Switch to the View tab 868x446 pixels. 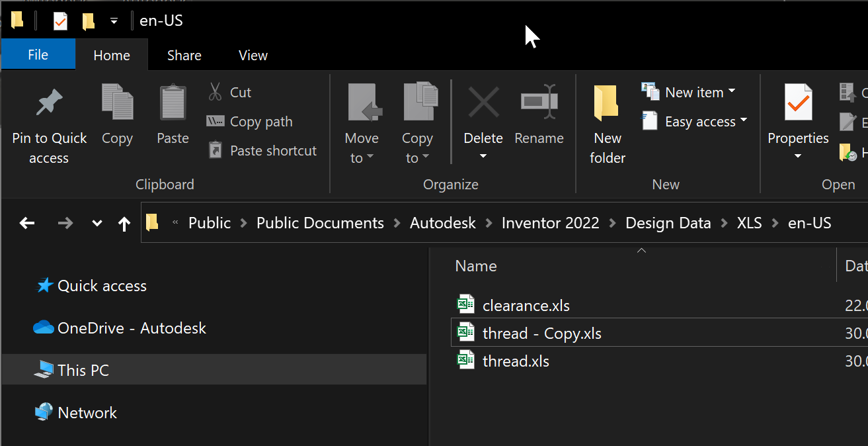253,55
